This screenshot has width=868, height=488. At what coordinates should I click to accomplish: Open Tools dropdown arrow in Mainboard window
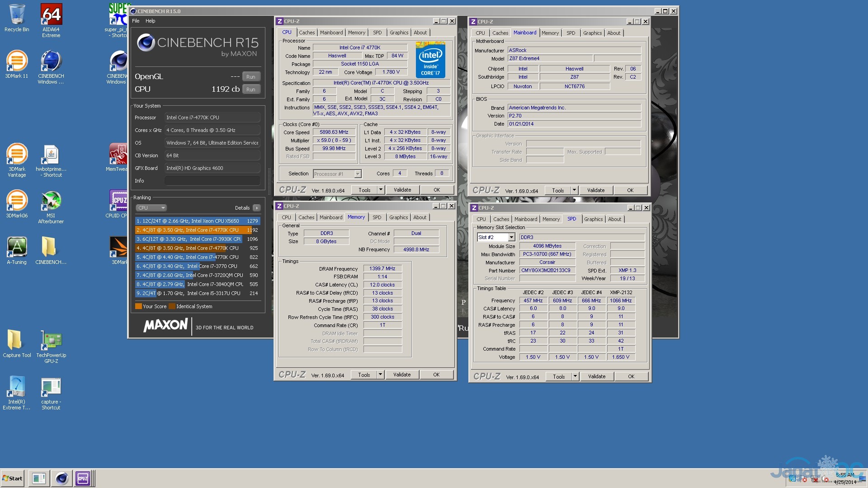click(x=574, y=190)
